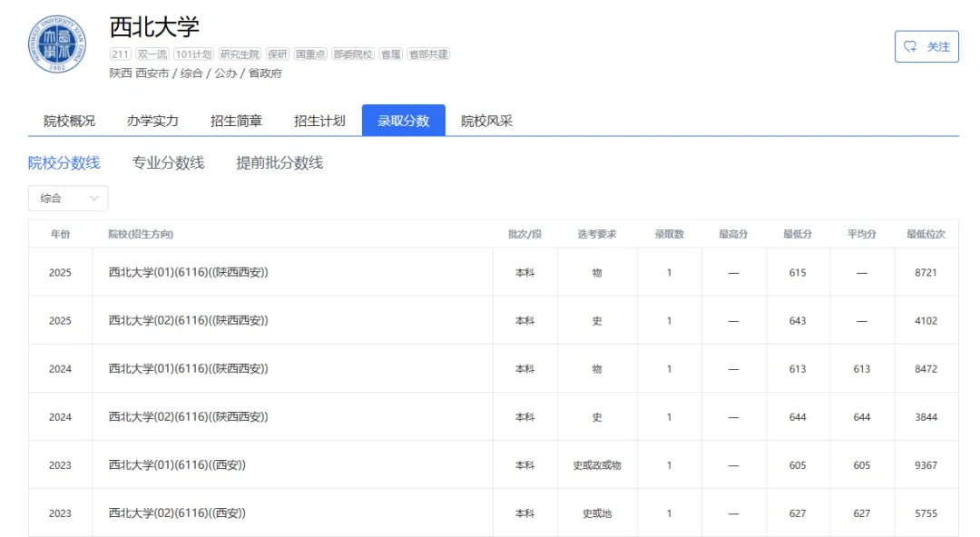This screenshot has height=537, width=980.
Task: Open the 综合 subject dropdown
Action: coord(68,198)
